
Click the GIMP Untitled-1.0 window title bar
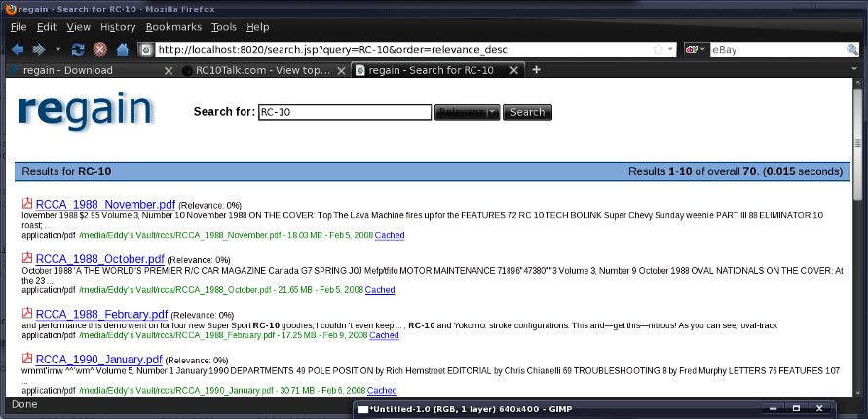(x=594, y=409)
